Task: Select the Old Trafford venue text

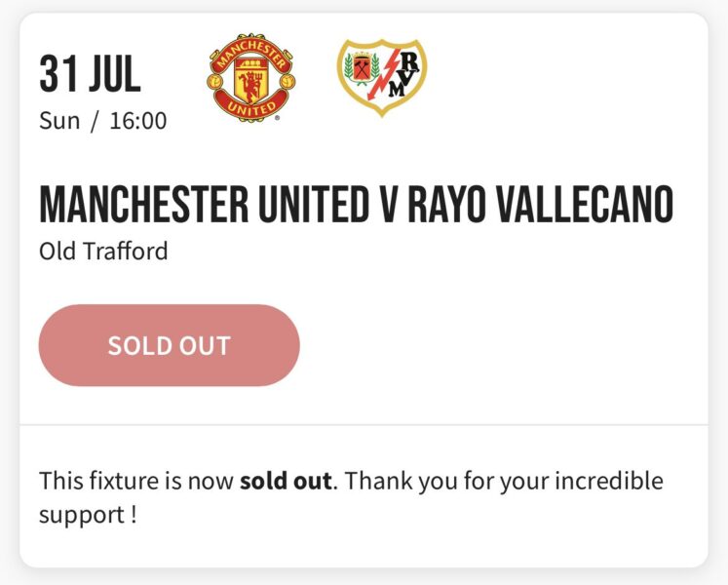Action: tap(103, 252)
